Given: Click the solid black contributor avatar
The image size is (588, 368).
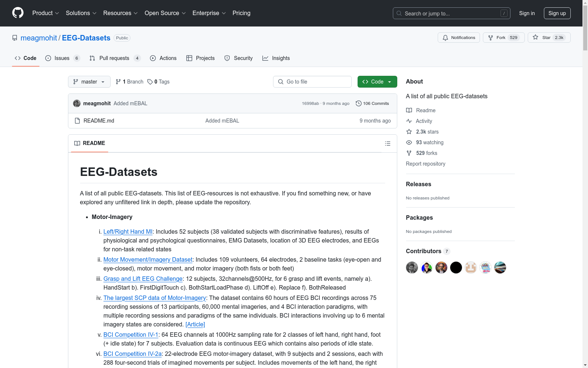Looking at the screenshot, I should (456, 268).
